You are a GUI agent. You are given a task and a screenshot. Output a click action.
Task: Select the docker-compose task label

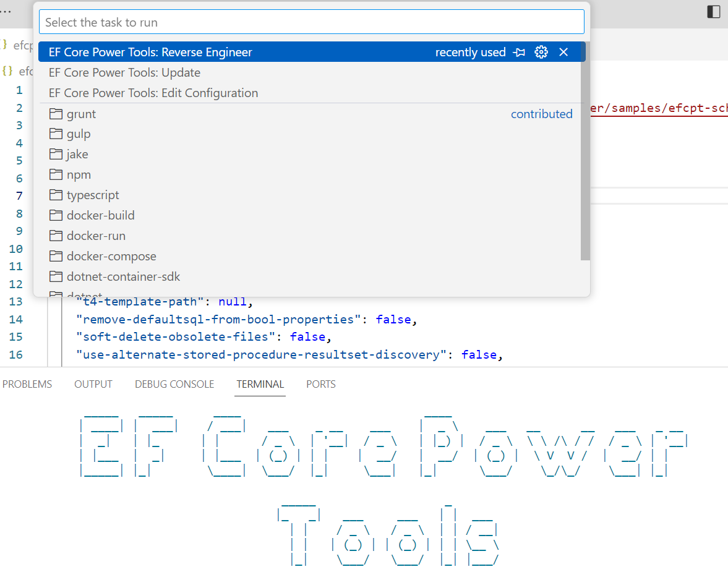click(111, 256)
